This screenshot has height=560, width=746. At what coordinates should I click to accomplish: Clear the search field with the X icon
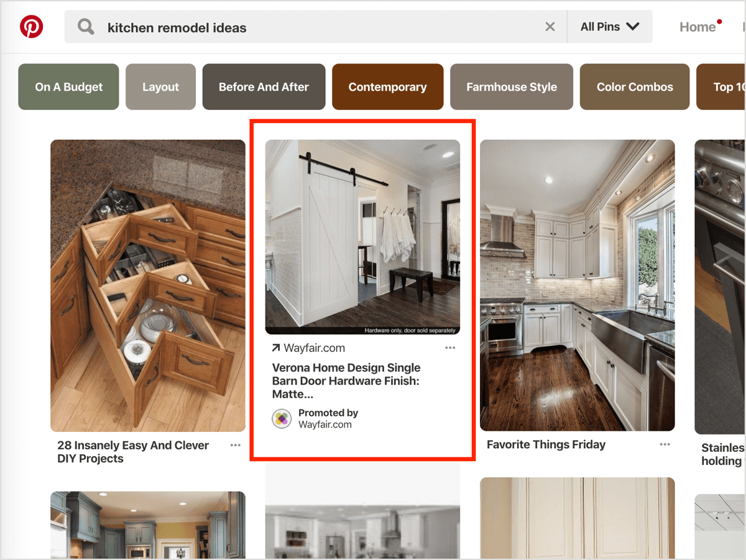click(x=550, y=27)
